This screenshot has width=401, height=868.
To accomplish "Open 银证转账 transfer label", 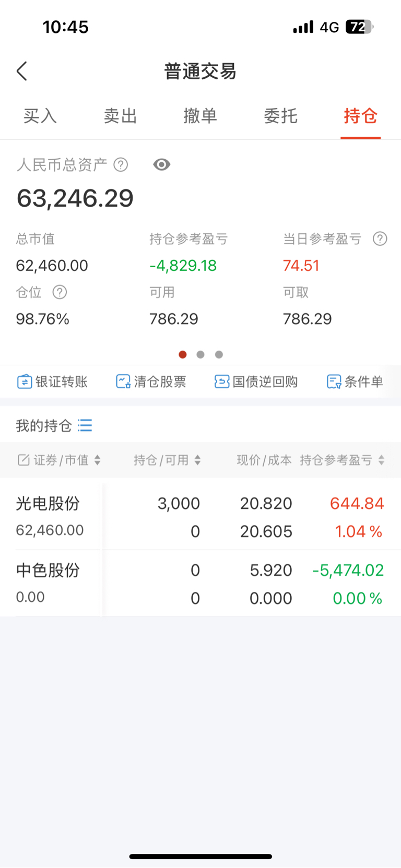I will click(x=62, y=382).
